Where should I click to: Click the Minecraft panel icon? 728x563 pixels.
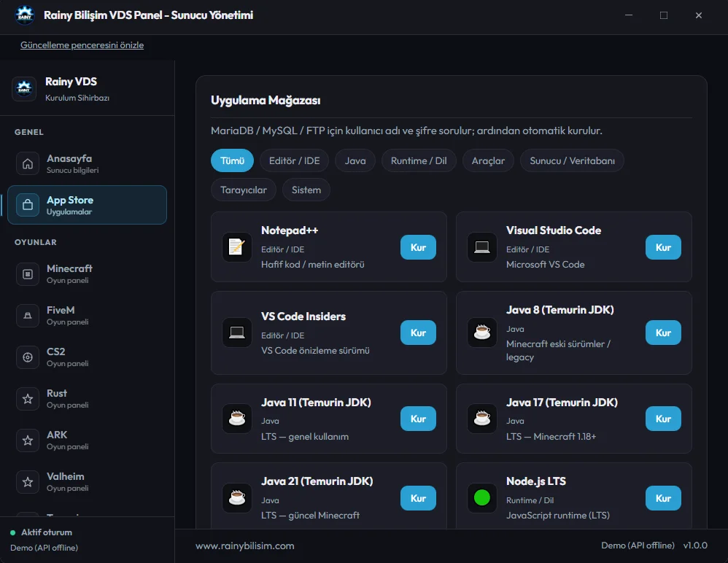point(28,273)
